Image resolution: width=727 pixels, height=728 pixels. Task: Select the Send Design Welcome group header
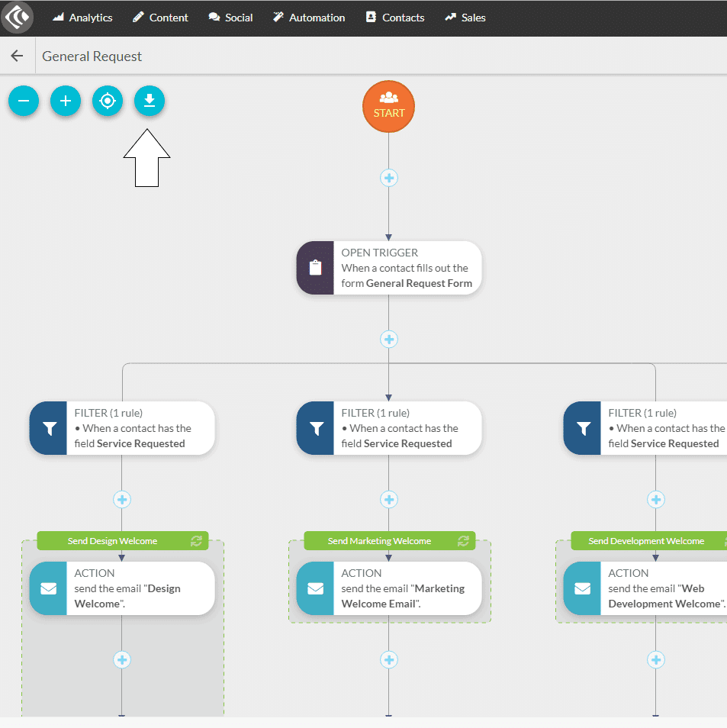pos(123,541)
